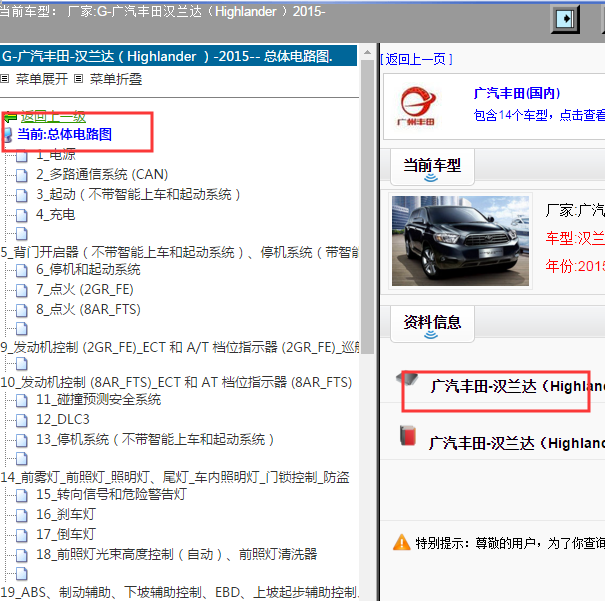Viewport: 605px width, 601px height.
Task: Open 13_停机系统 diagram
Action: (x=155, y=440)
